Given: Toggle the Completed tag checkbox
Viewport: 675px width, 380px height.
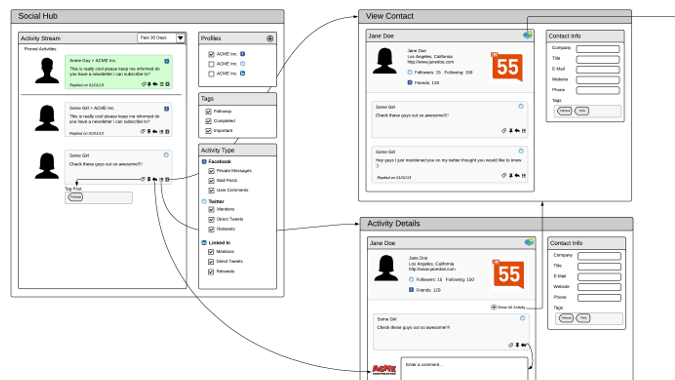Looking at the screenshot, I should click(x=208, y=121).
